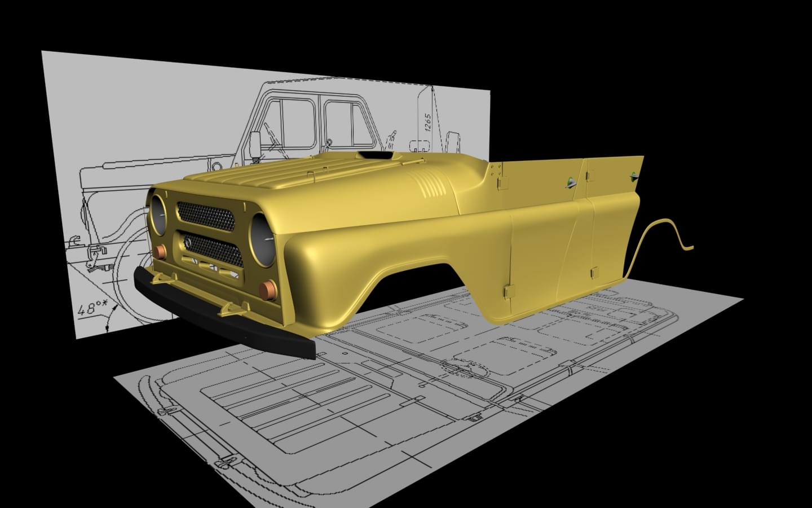Viewport: 812px width, 508px height.
Task: Select the lower orange turn signal near the fender
Action: [x=268, y=290]
